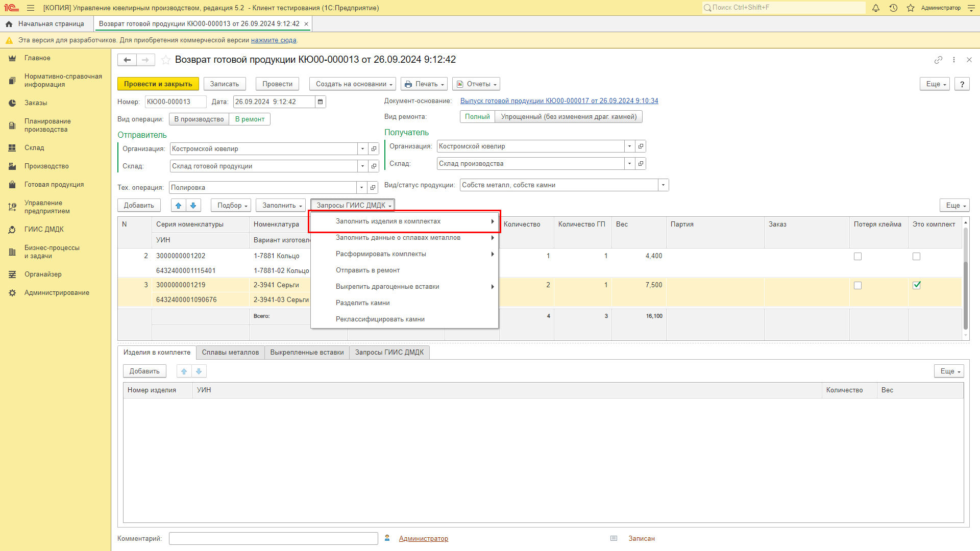Open Отчеты dropdown
This screenshot has width=980, height=551.
pos(476,84)
